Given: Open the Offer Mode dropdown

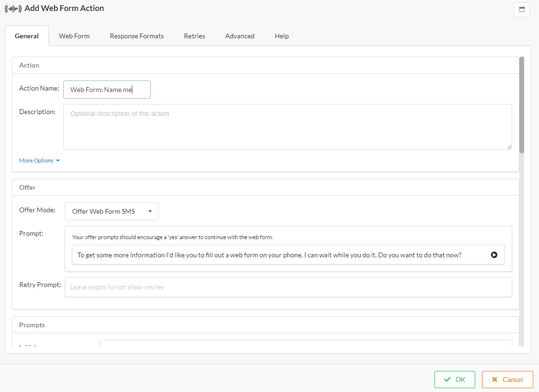Looking at the screenshot, I should pyautogui.click(x=112, y=211).
